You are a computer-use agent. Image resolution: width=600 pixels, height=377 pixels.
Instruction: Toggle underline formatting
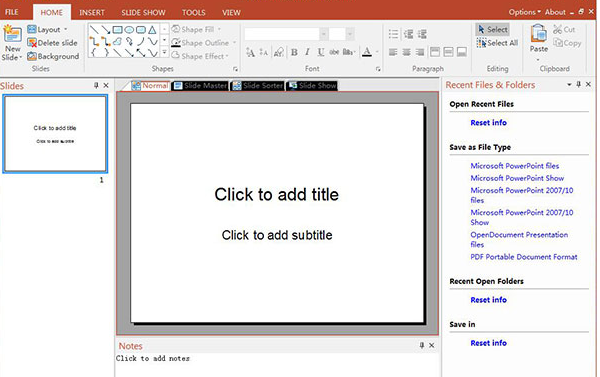click(x=321, y=52)
